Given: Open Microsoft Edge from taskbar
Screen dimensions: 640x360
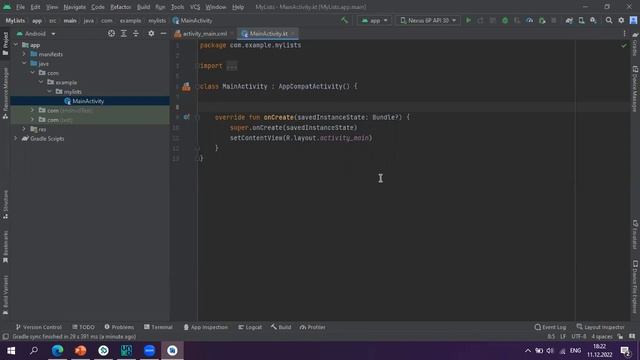Looking at the screenshot, I should click(x=58, y=351).
